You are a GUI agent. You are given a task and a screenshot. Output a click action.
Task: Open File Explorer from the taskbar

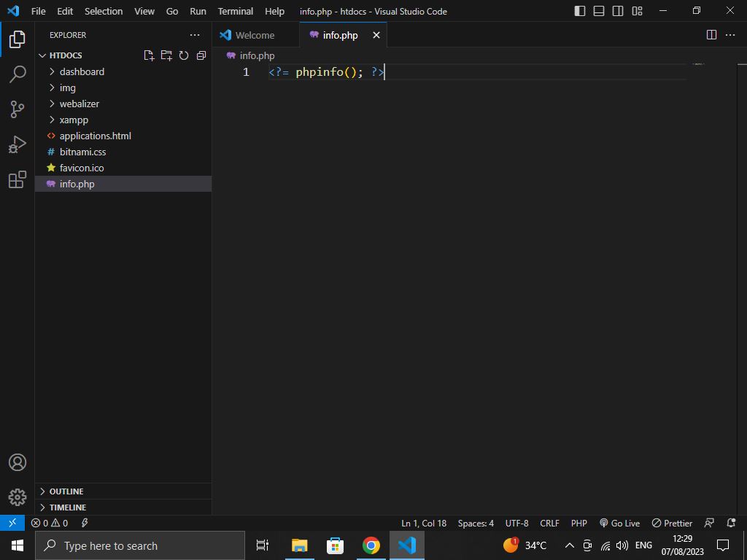click(x=300, y=545)
